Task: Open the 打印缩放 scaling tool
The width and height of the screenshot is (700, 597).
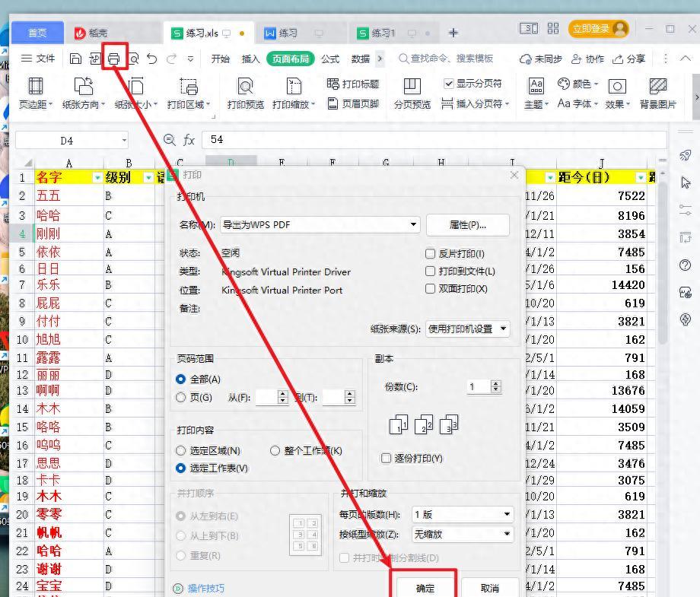Action: tap(294, 94)
